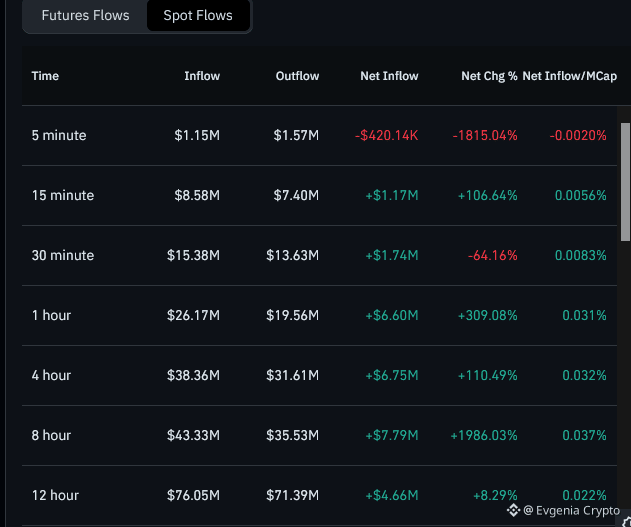Click the Binance logo icon in watermark

tap(513, 510)
